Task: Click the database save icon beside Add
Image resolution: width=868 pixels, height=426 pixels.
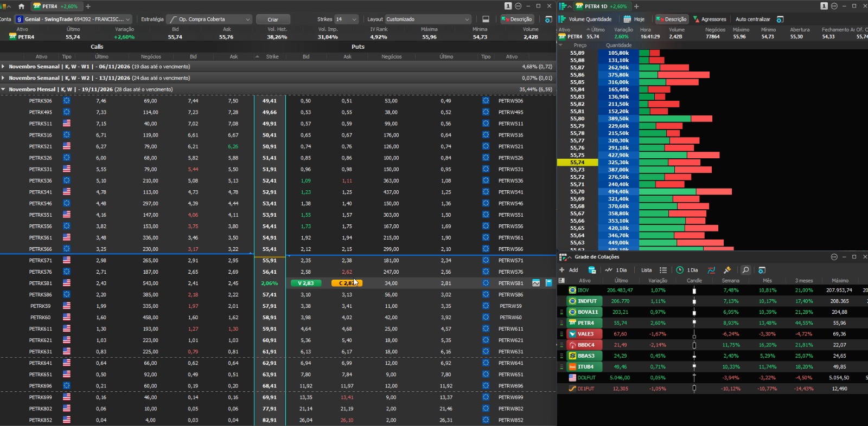Action: pyautogui.click(x=592, y=270)
